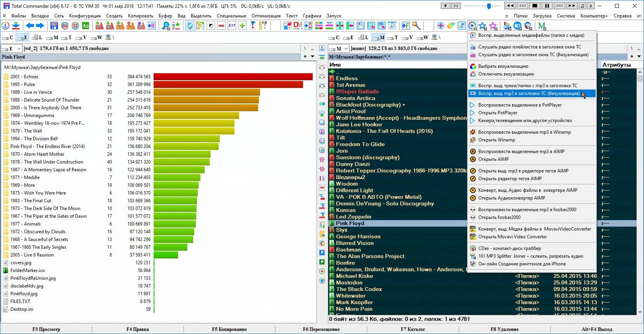Open the left panel drive E dropdown
The width and height of the screenshot is (644, 334).
coord(11,48)
